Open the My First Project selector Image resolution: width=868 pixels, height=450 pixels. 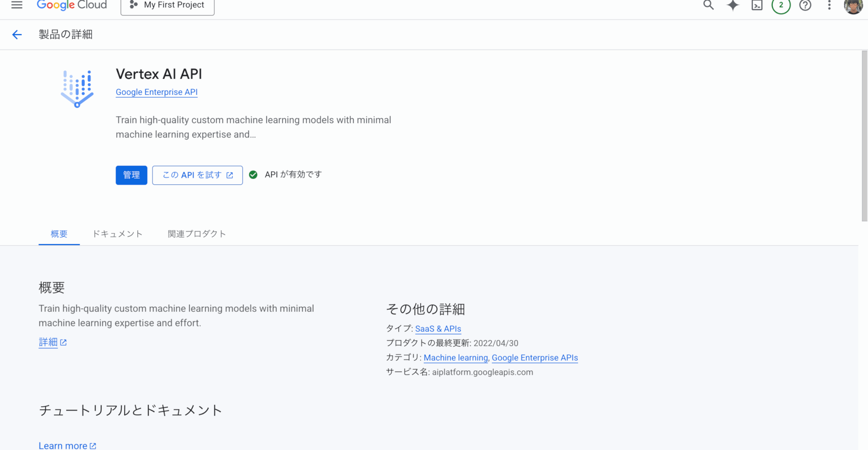point(167,6)
